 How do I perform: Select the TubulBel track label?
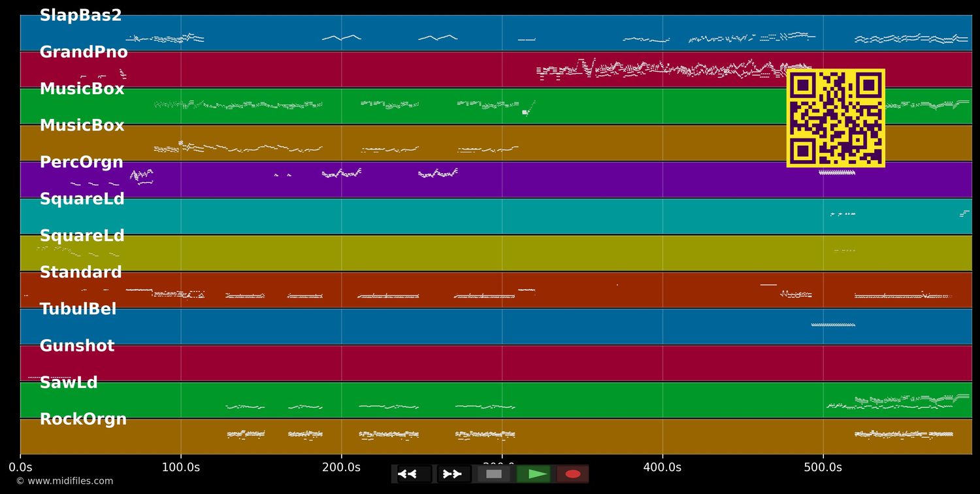tap(78, 309)
